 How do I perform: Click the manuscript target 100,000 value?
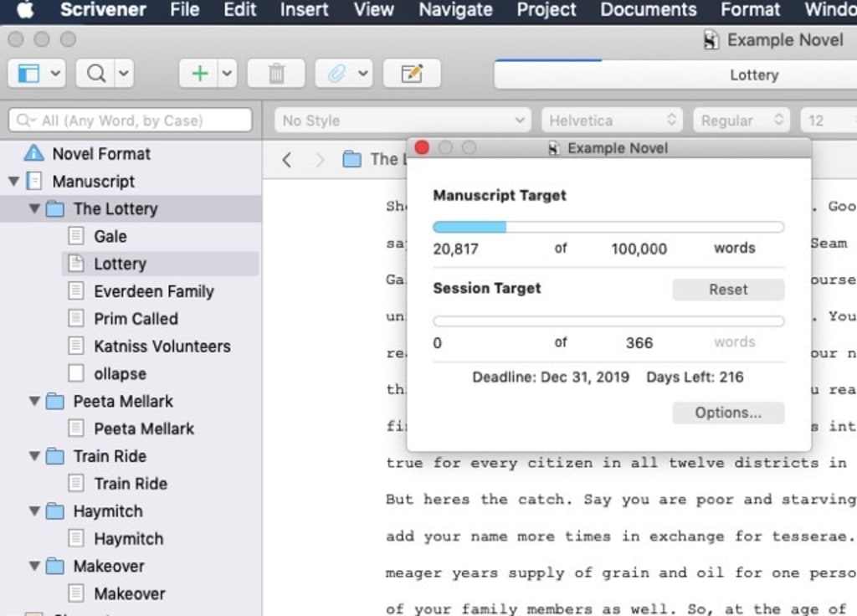click(639, 249)
